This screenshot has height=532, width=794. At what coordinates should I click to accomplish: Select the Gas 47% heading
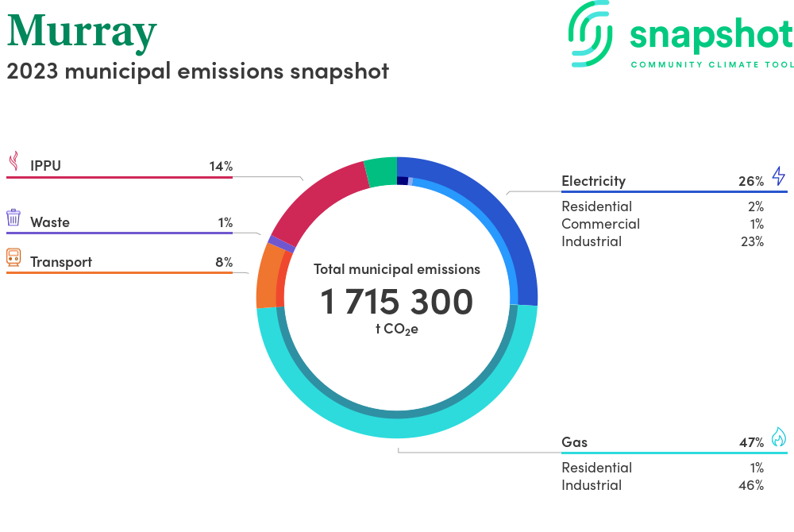pos(662,442)
